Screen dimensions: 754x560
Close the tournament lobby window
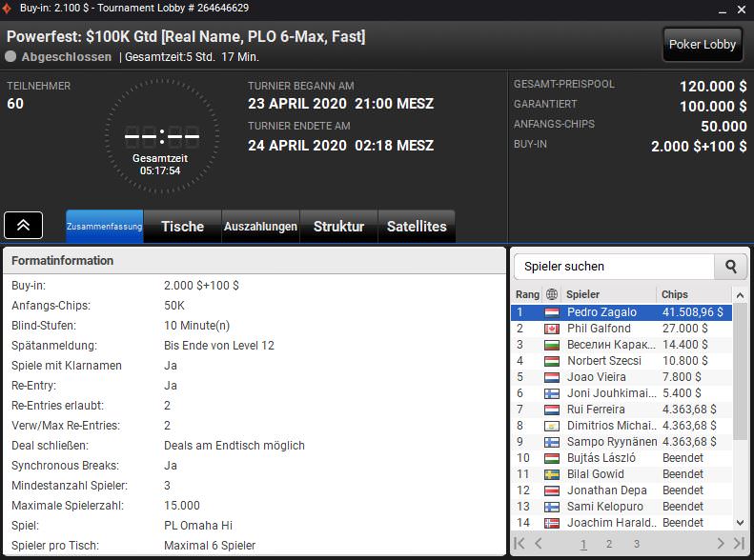pyautogui.click(x=740, y=8)
